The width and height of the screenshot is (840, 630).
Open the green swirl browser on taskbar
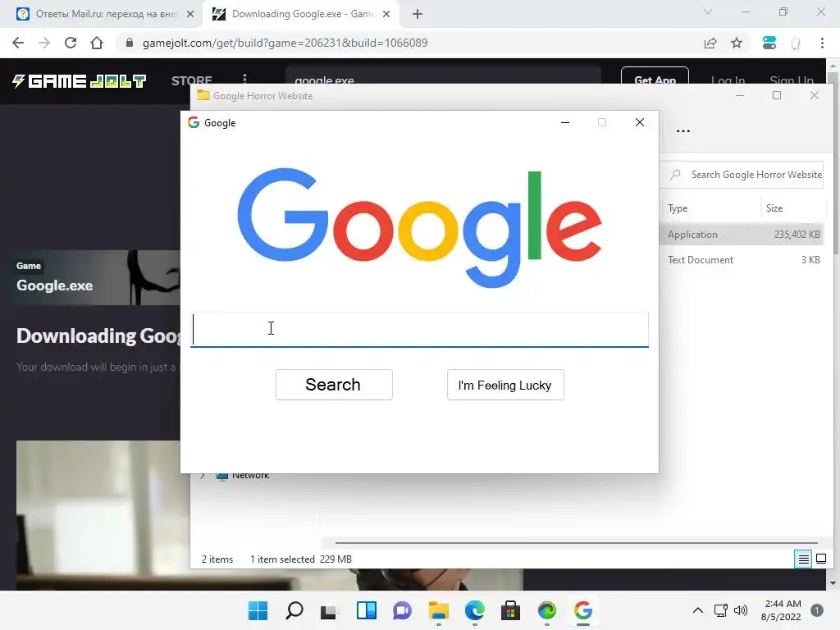tap(547, 610)
